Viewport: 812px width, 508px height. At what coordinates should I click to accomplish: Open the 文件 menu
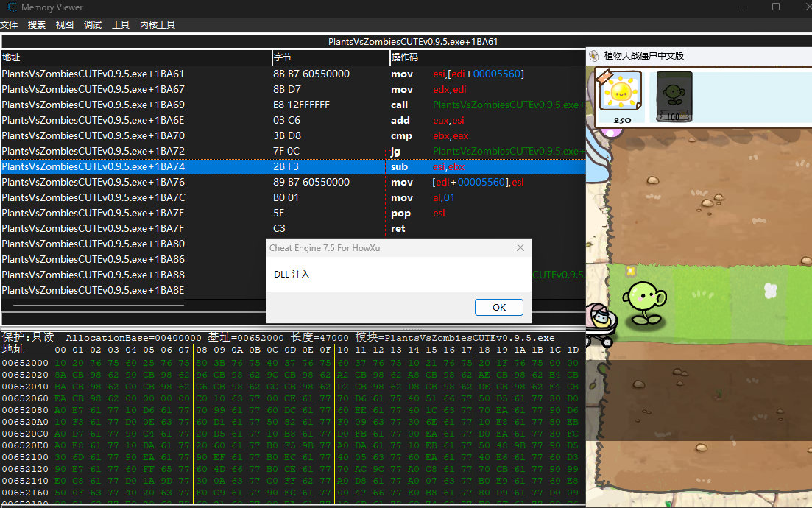click(x=10, y=25)
